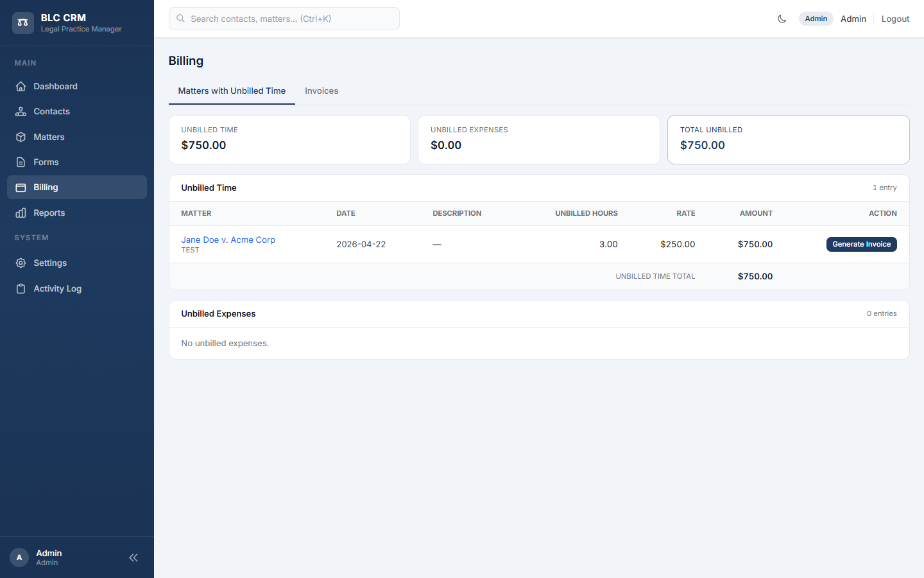
Task: Click the Reports bar chart icon
Action: point(21,213)
